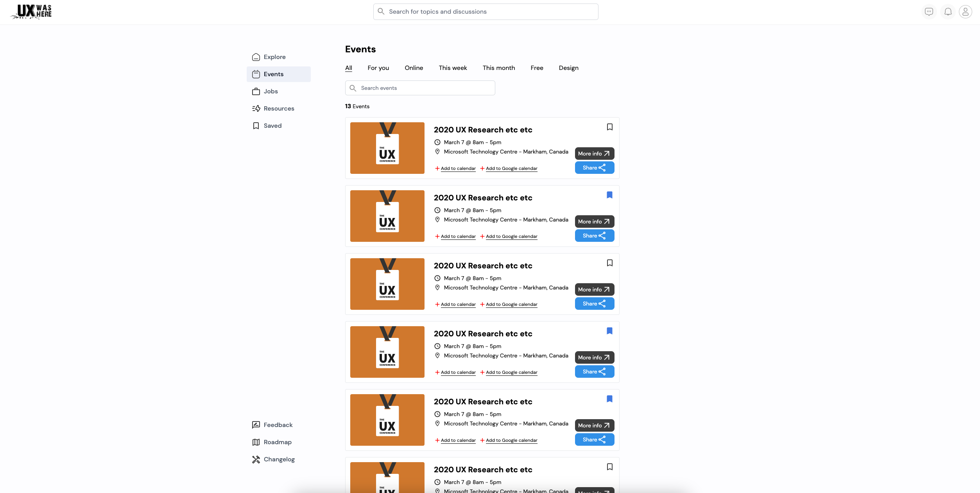The height and width of the screenshot is (493, 980).
Task: Share the third event
Action: (595, 304)
